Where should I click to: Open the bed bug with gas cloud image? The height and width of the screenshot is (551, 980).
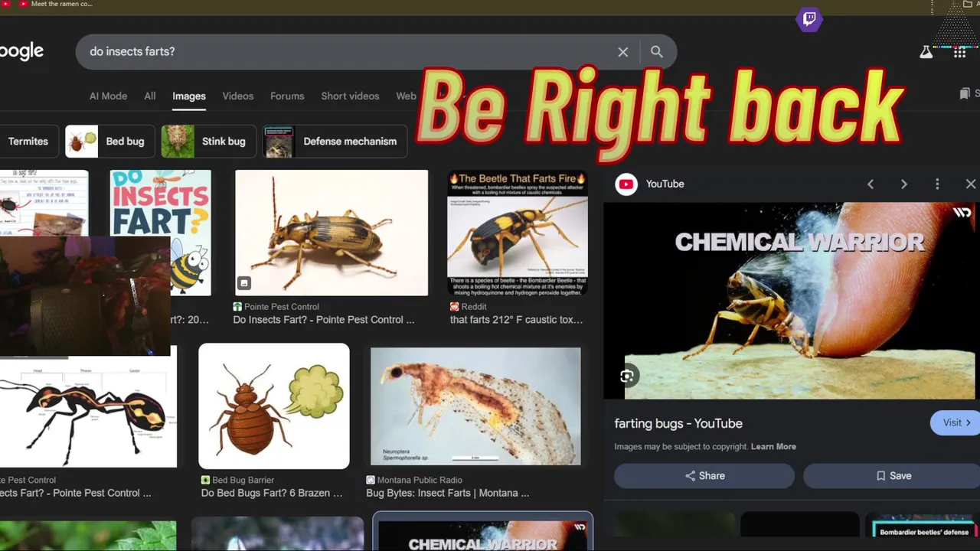click(274, 406)
